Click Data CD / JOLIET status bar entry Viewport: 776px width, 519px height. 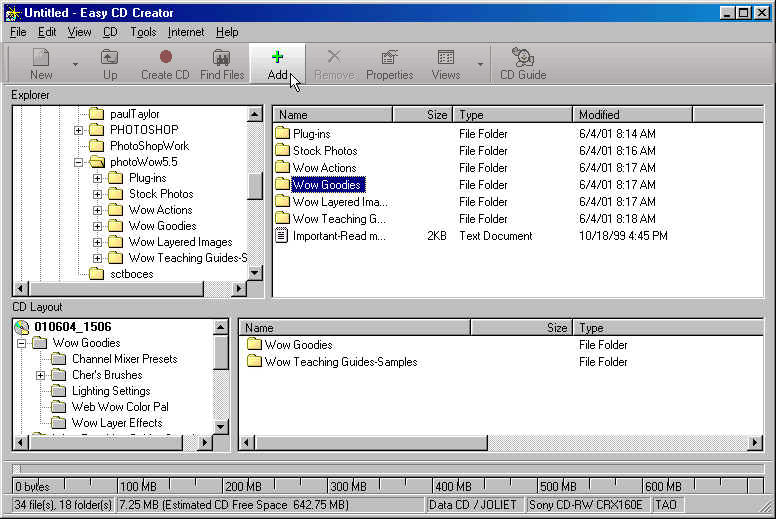[x=473, y=505]
